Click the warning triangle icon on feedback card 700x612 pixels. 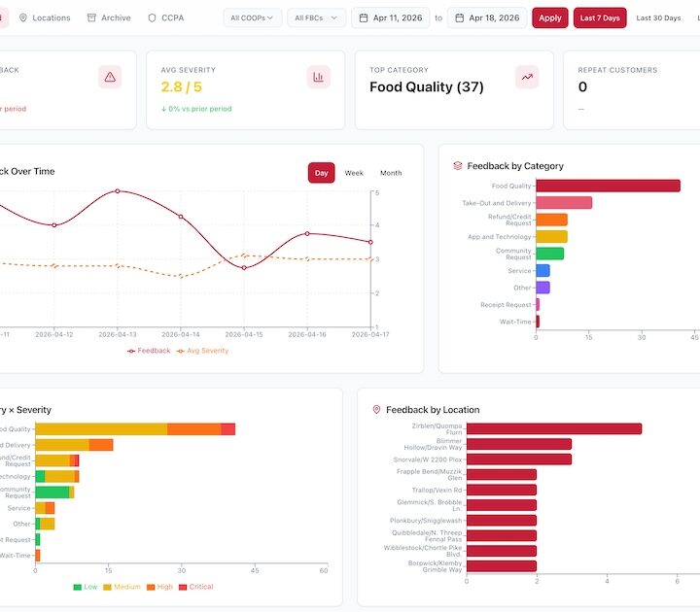coord(110,77)
